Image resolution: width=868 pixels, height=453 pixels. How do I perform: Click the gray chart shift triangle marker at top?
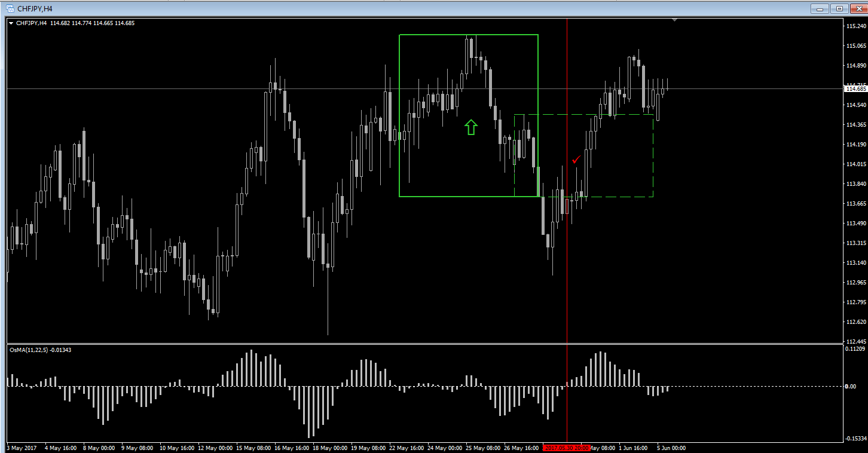click(x=675, y=20)
